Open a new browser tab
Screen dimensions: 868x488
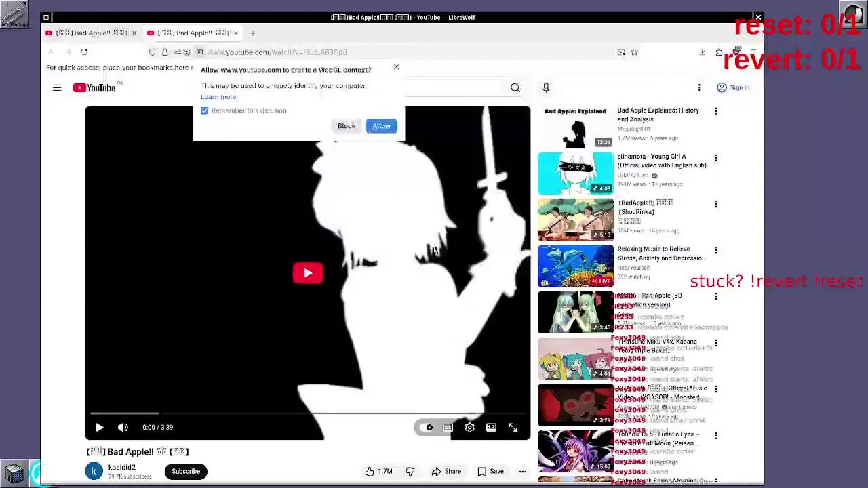252,33
